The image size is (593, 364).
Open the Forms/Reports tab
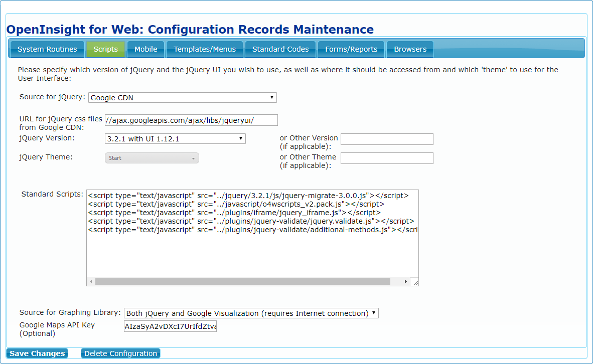tap(351, 49)
